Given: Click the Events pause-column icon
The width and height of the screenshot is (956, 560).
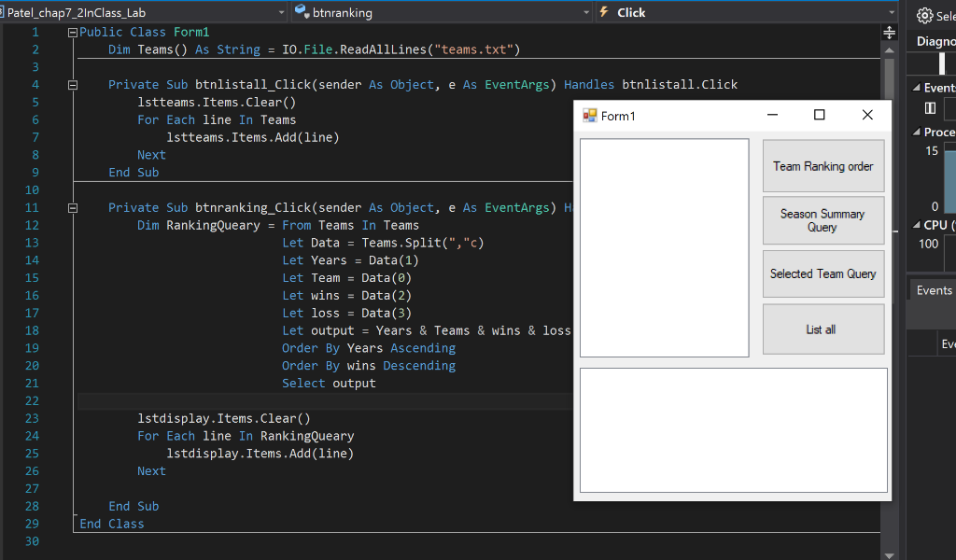Looking at the screenshot, I should [930, 108].
